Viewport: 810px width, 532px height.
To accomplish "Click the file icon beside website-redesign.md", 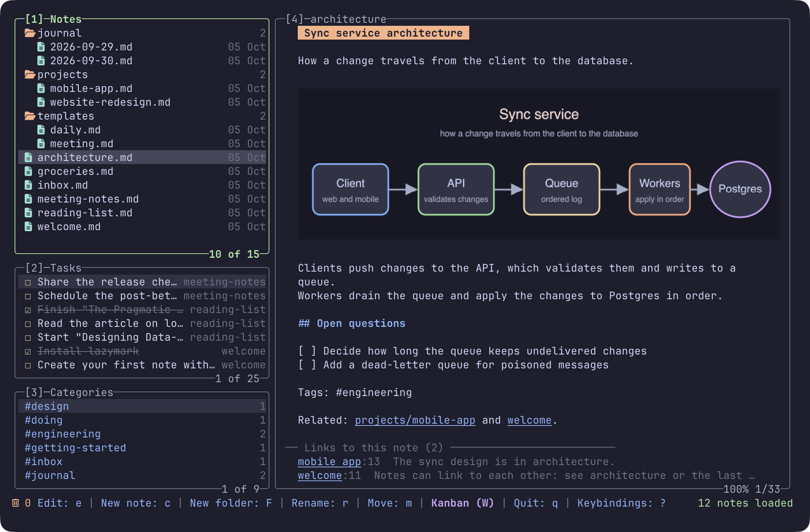I will pos(41,102).
